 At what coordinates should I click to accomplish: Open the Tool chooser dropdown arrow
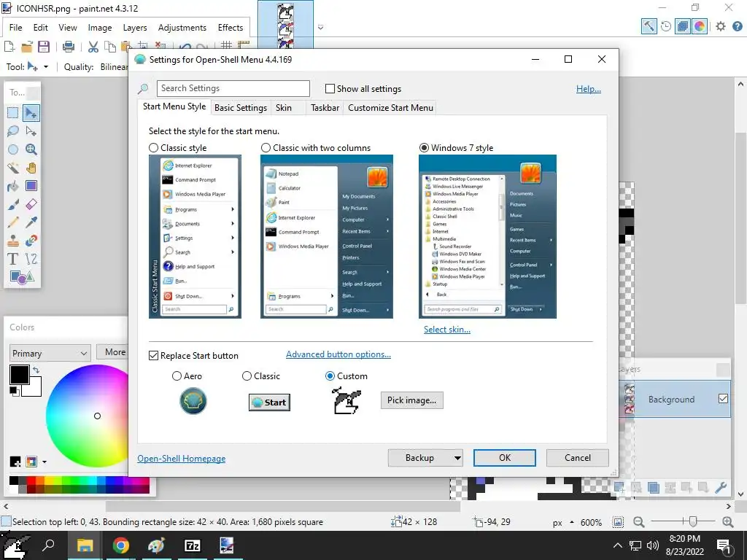pos(46,67)
